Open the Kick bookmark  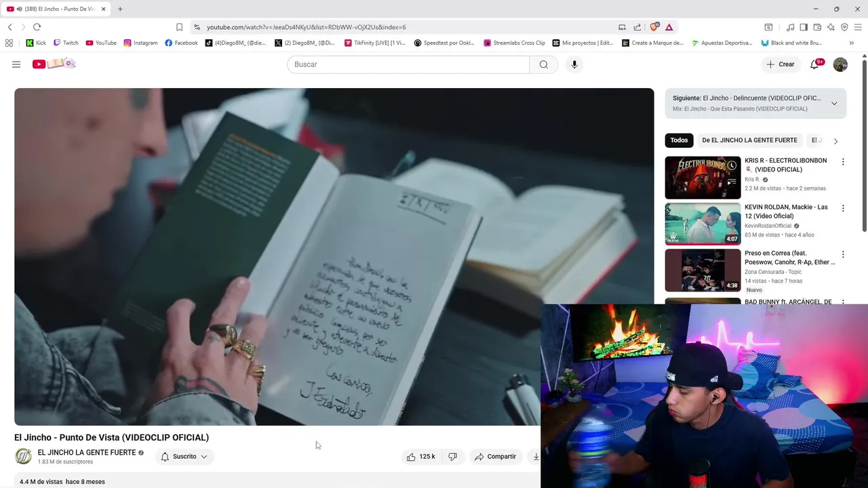36,43
